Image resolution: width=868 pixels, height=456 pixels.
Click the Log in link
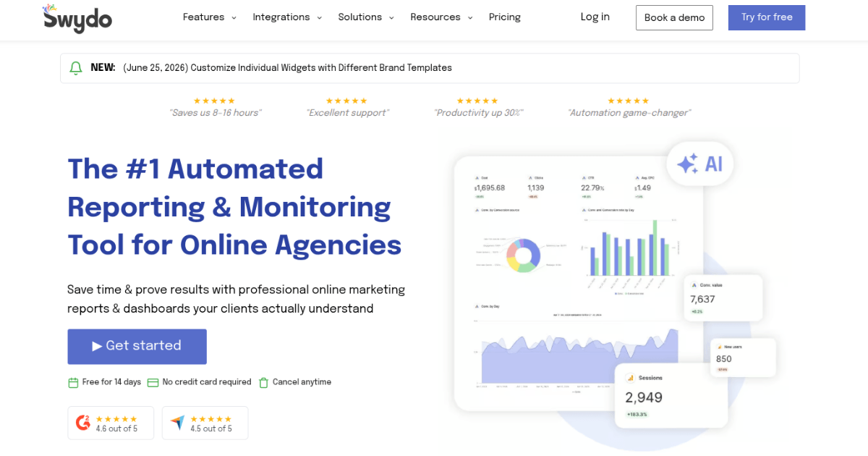tap(595, 17)
